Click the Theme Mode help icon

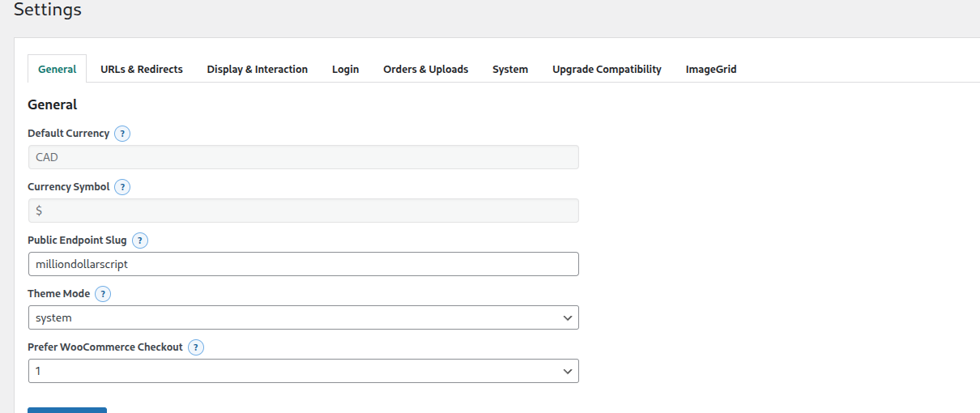click(103, 294)
